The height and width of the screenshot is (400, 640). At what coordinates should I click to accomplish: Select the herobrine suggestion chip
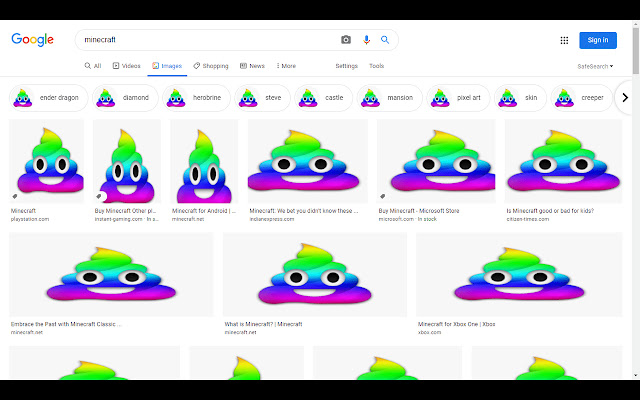[196, 98]
